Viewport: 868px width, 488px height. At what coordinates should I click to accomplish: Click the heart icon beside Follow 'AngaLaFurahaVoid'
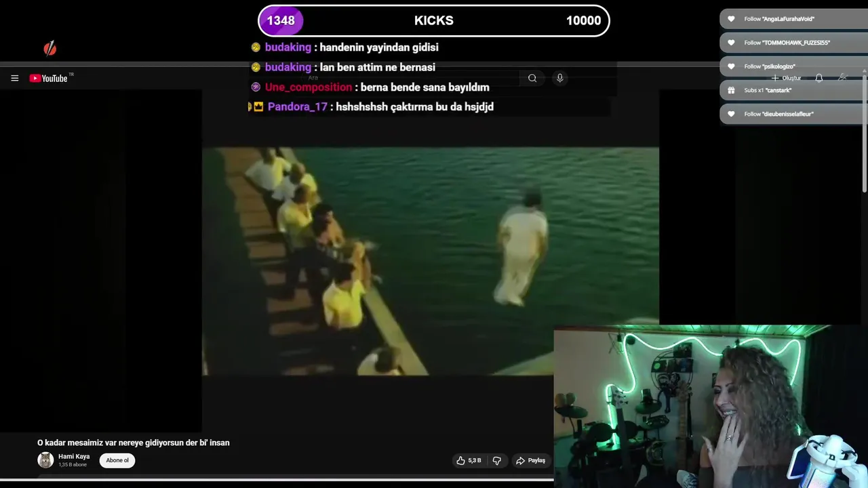[731, 19]
